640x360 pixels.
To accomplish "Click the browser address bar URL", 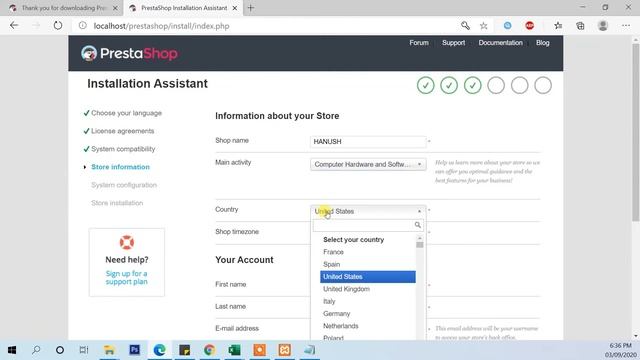I will point(162,26).
